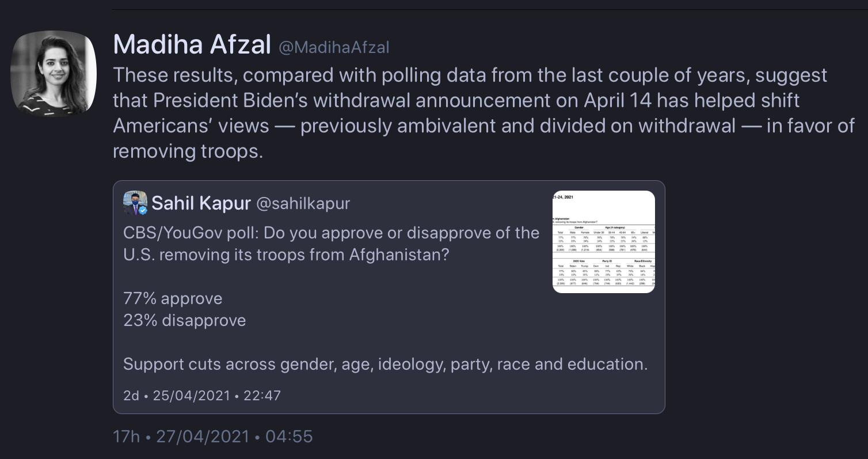Click the main tweet text about Biden's withdrawal
This screenshot has width=868, height=459.
(x=484, y=113)
